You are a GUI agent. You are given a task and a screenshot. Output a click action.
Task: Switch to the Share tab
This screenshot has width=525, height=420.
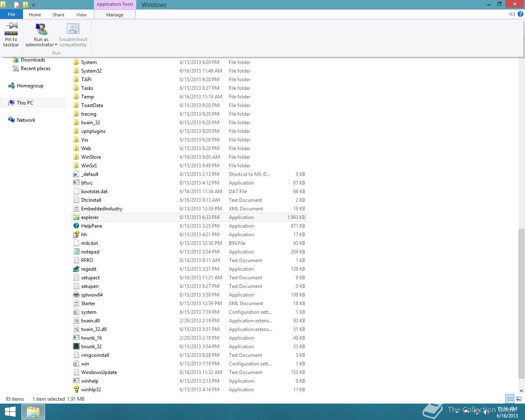pos(58,14)
